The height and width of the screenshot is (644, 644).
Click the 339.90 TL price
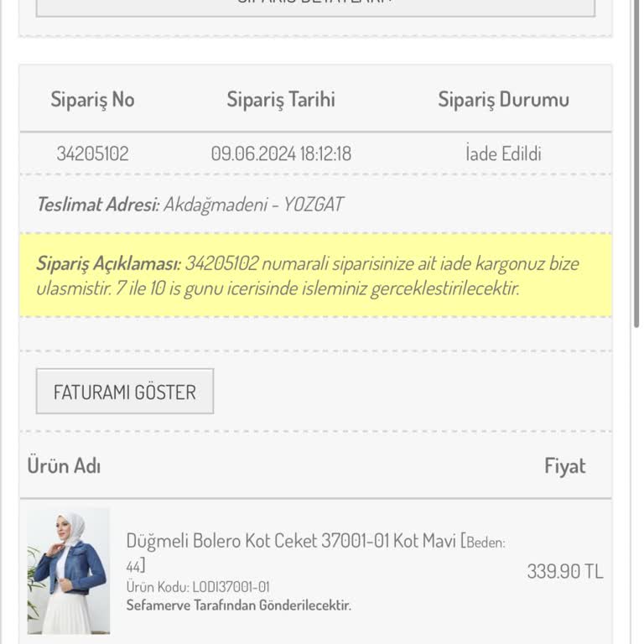click(x=564, y=572)
